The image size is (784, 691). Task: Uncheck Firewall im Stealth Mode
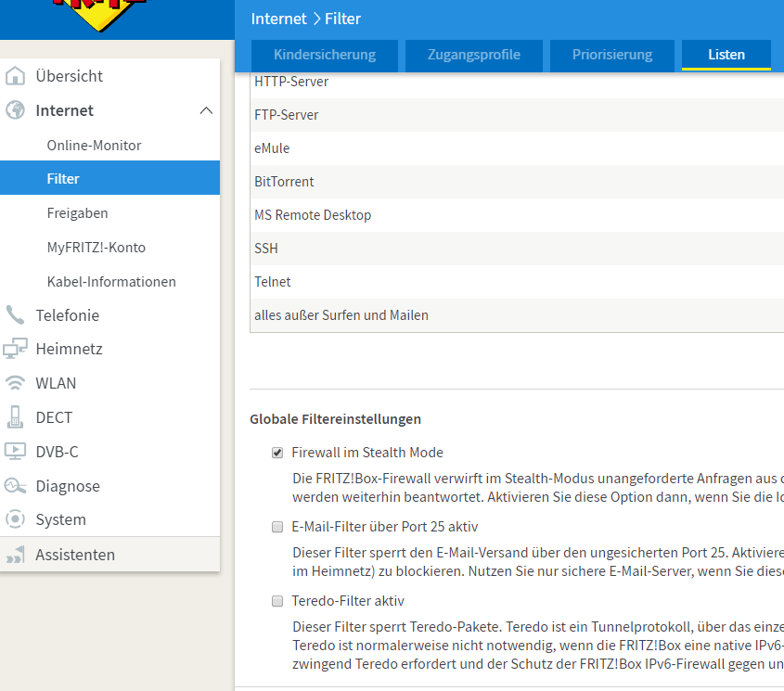pyautogui.click(x=277, y=453)
